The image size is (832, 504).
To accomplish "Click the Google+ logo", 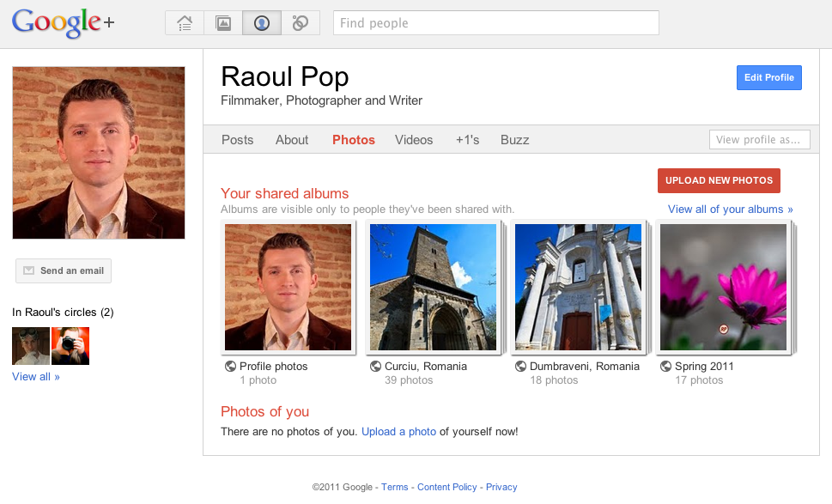I will (x=63, y=23).
